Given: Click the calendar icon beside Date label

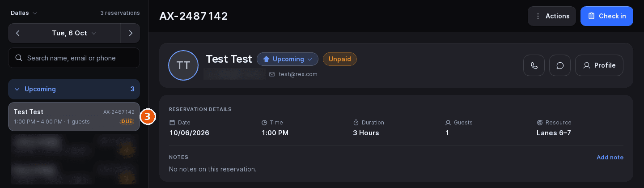Looking at the screenshot, I should click(x=172, y=122).
